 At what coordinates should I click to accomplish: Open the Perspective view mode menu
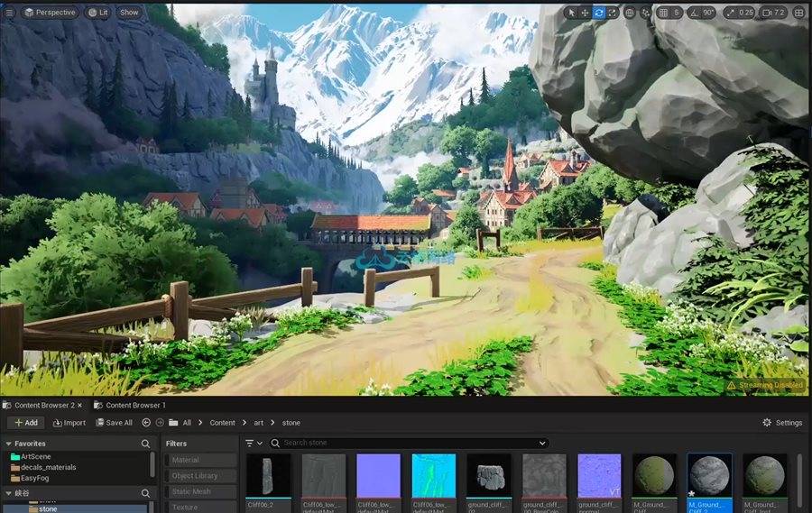click(x=50, y=13)
